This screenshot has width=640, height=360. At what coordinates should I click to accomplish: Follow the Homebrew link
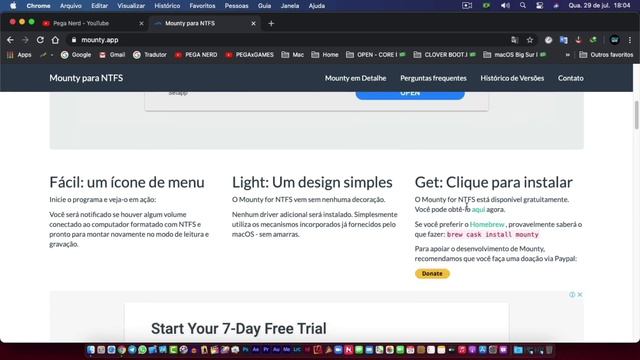487,224
